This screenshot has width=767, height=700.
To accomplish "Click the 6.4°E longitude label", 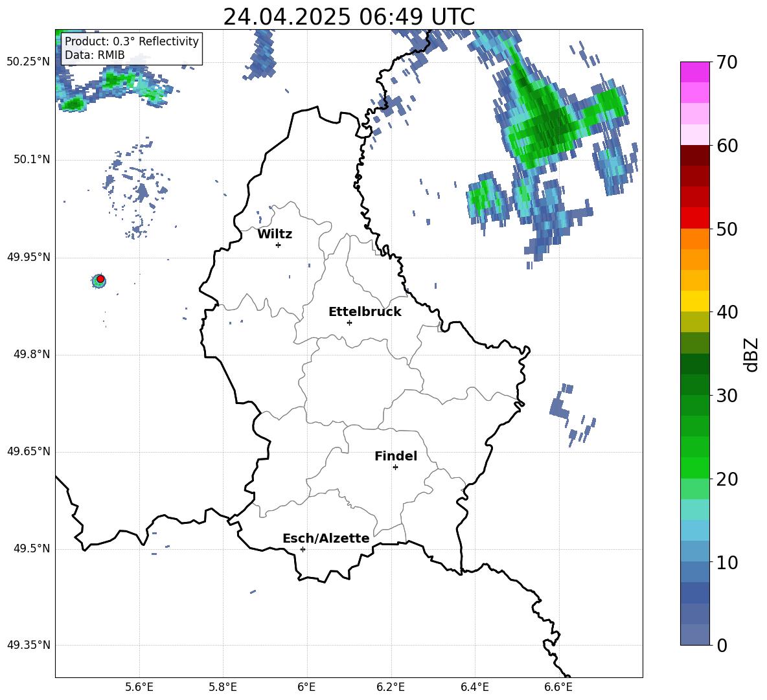I will pyautogui.click(x=474, y=687).
